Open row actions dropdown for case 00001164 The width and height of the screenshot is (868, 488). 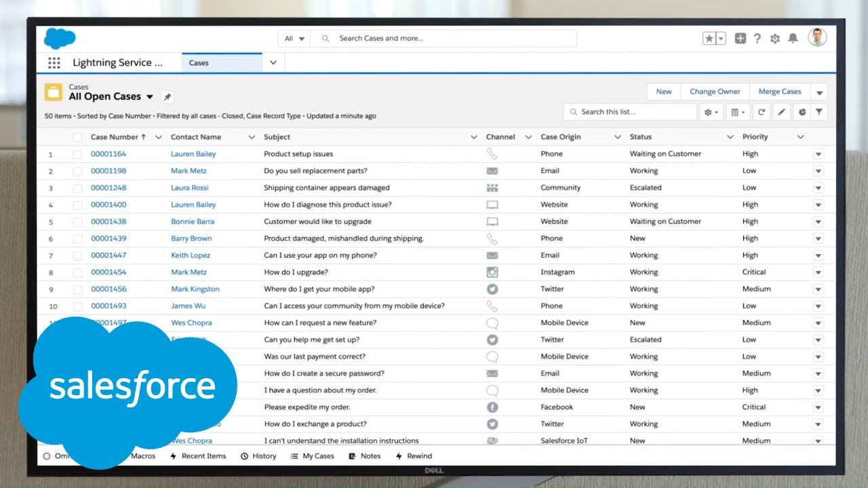[x=818, y=154]
